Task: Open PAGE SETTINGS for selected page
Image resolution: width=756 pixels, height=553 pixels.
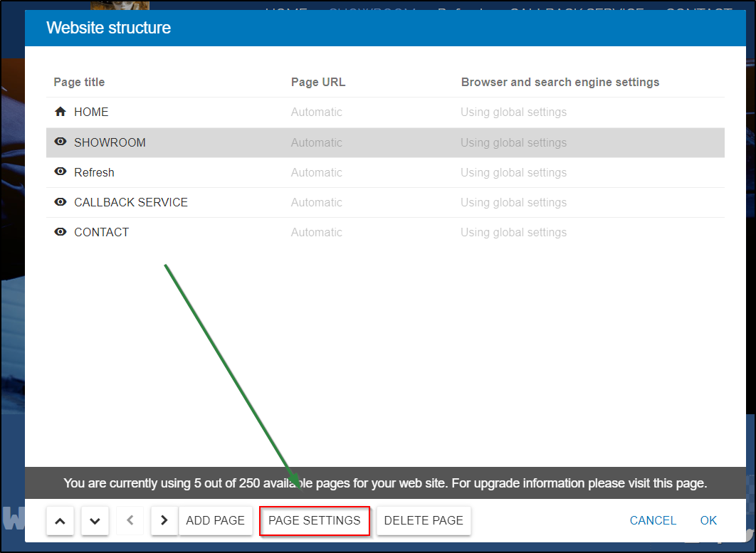Action: pyautogui.click(x=315, y=521)
